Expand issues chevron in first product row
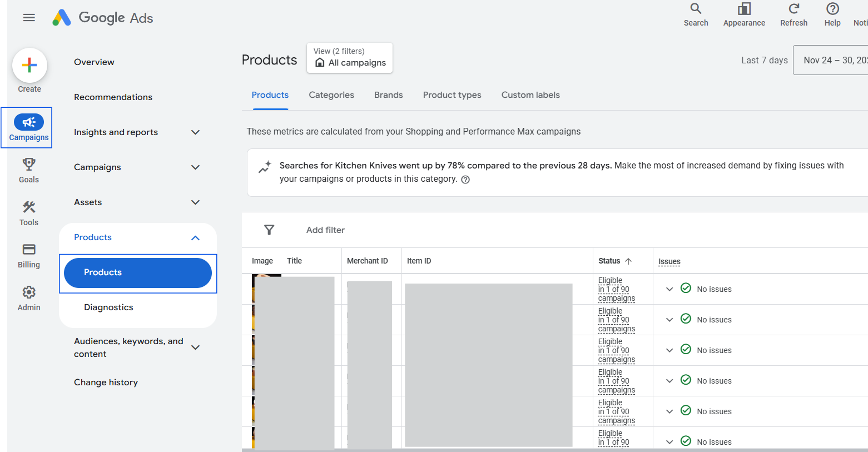Viewport: 868px width, 452px height. (x=669, y=289)
